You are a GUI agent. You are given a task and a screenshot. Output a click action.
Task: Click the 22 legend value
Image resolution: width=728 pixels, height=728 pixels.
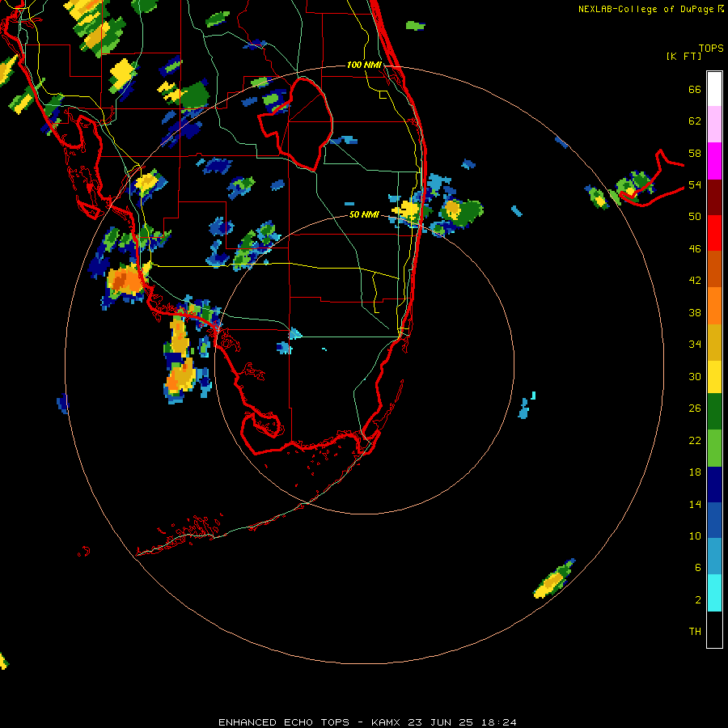(x=695, y=440)
